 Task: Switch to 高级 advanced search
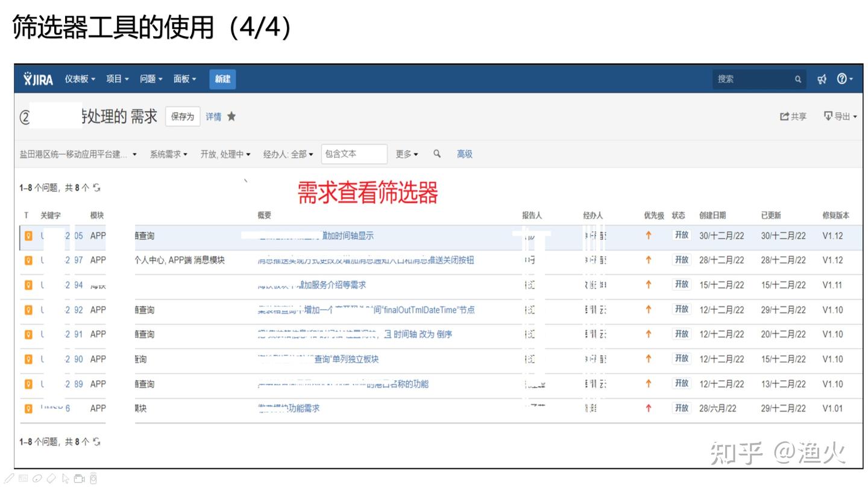pyautogui.click(x=464, y=154)
